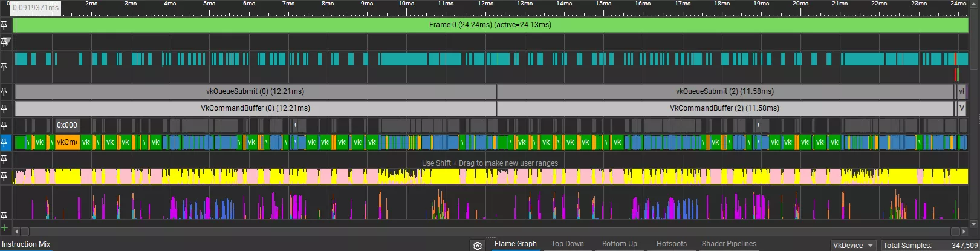The image size is (980, 251).
Task: Click the pin beside the VkCommandBuffer row
Action: pos(4,108)
